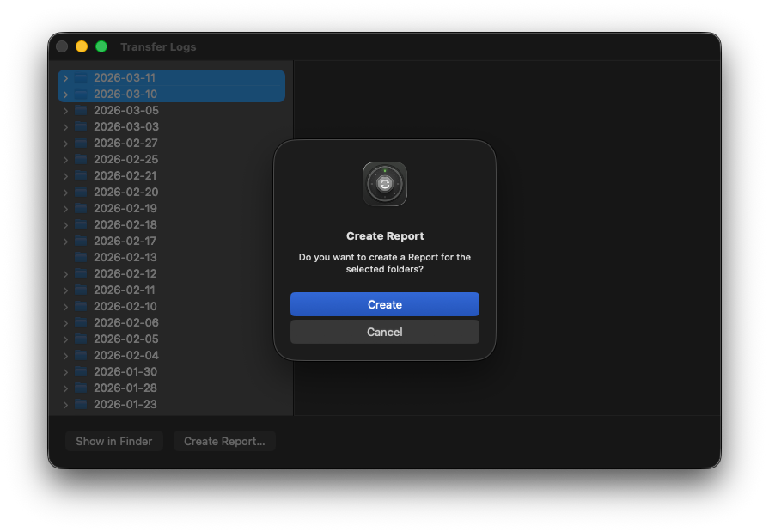This screenshot has width=769, height=532.
Task: Expand the 2026-01-23 folder chevron
Action: coord(65,405)
